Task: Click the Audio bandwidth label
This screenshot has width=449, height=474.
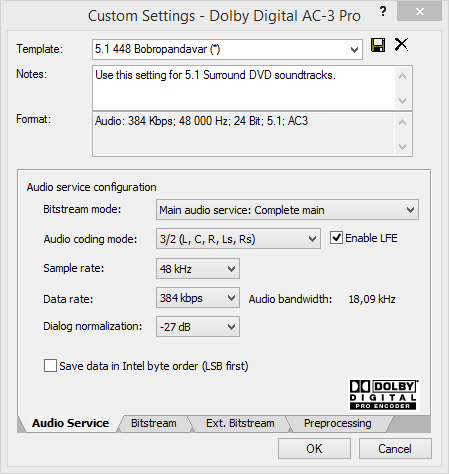Action: (290, 299)
